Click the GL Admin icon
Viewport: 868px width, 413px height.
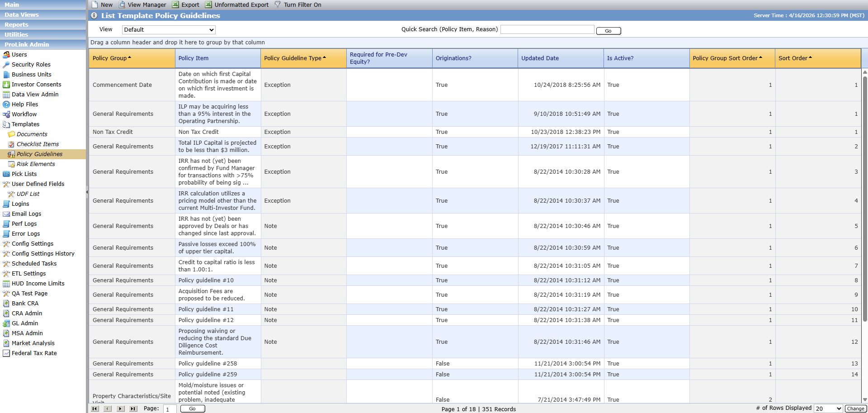pyautogui.click(x=6, y=323)
